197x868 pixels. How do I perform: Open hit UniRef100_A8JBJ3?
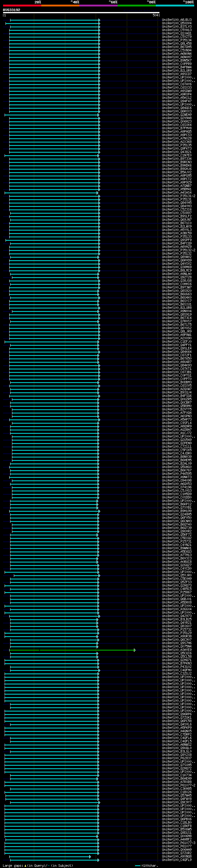point(177,20)
